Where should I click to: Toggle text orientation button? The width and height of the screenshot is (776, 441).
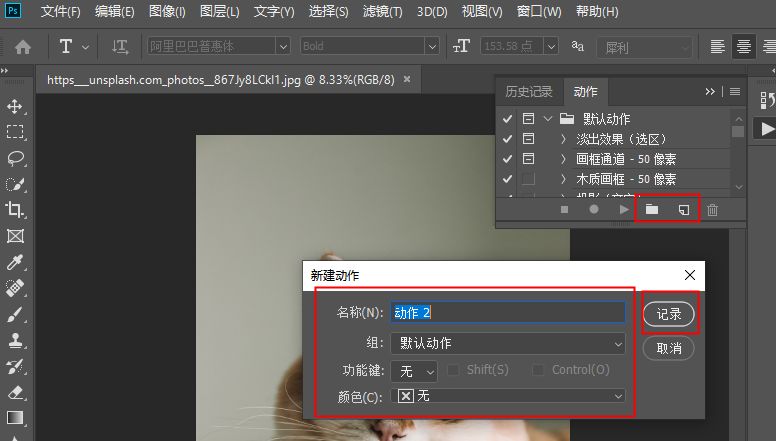pyautogui.click(x=120, y=47)
